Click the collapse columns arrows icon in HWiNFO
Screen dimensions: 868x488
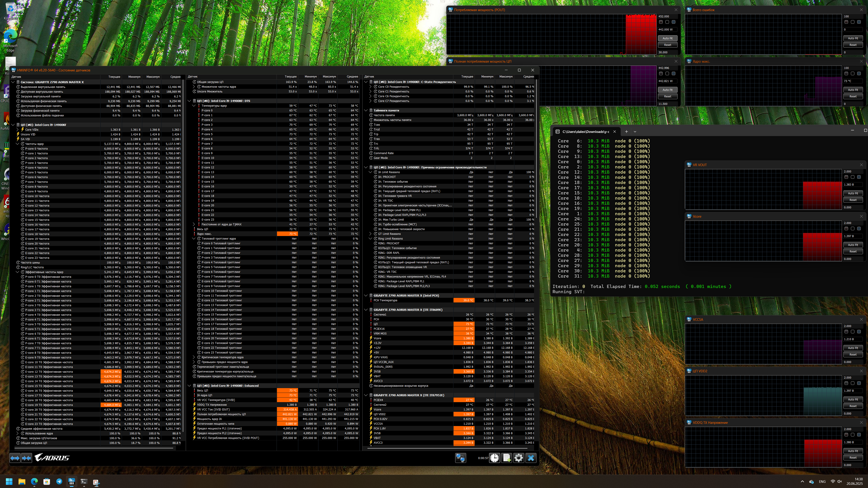(27, 458)
